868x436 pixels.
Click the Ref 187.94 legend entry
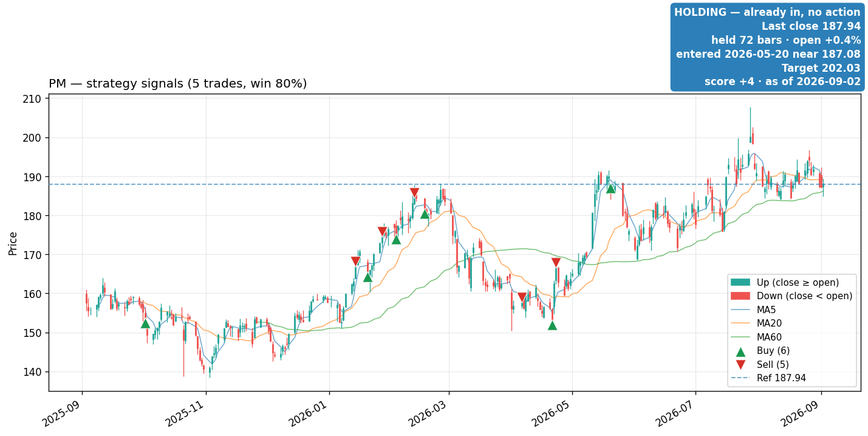point(768,378)
